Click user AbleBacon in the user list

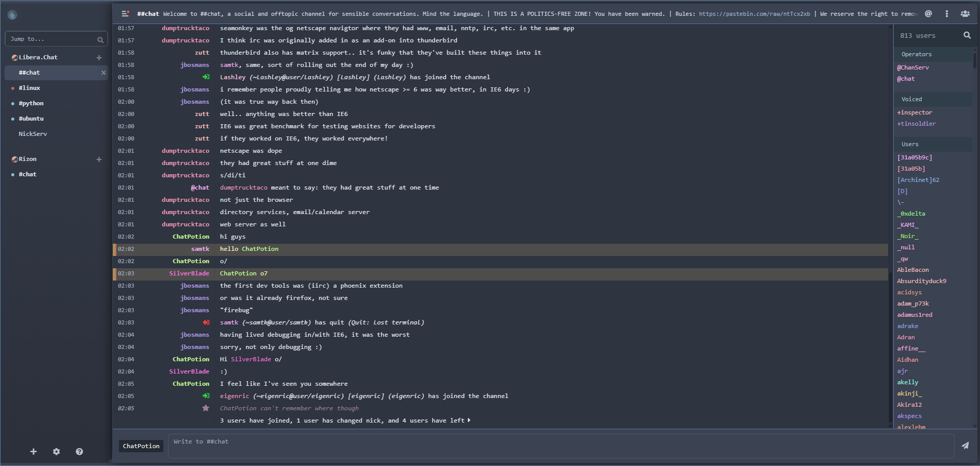tap(913, 270)
